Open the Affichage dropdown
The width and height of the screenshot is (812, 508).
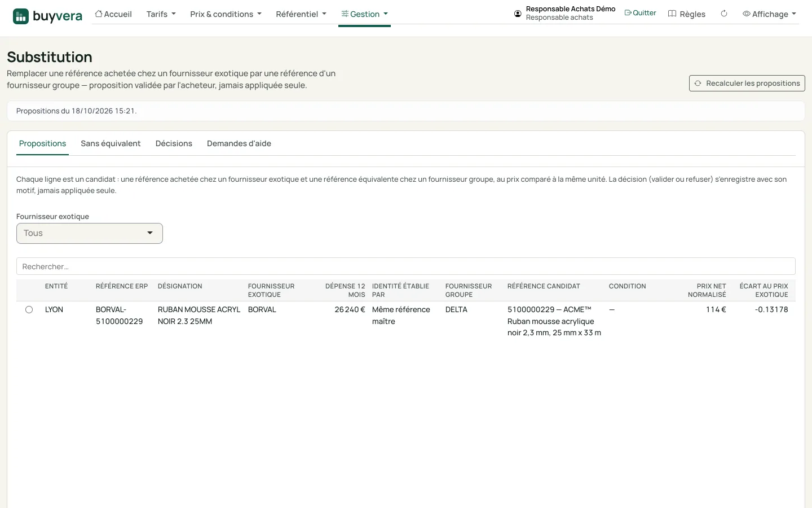pyautogui.click(x=769, y=14)
